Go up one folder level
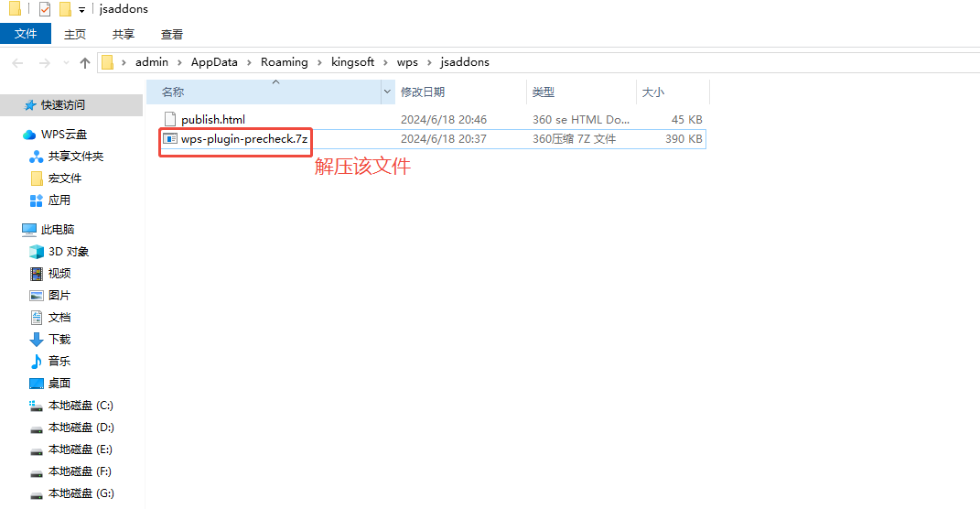 pyautogui.click(x=85, y=62)
